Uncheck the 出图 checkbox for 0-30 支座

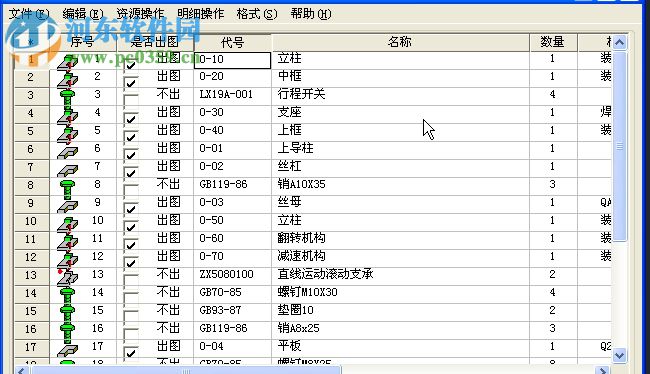click(x=131, y=118)
